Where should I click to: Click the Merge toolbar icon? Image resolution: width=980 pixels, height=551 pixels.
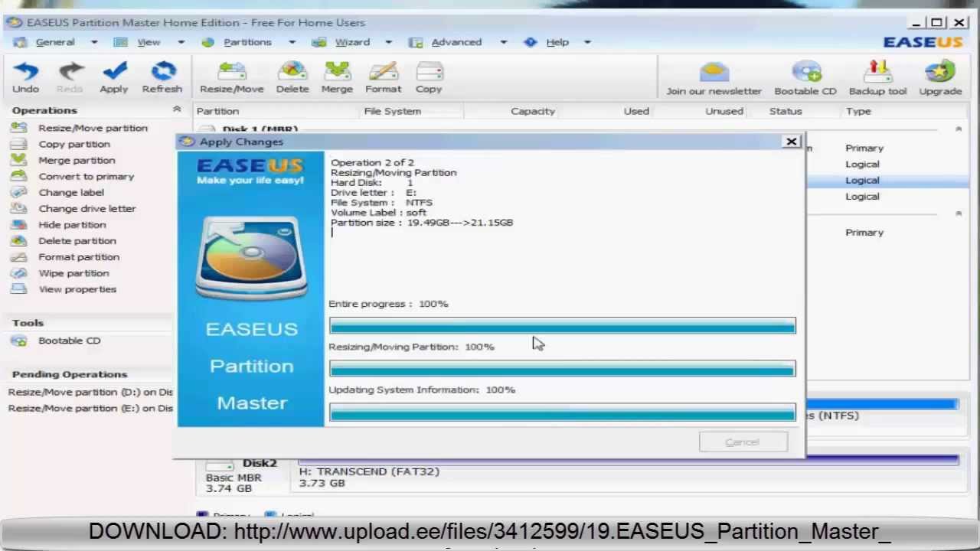click(337, 73)
